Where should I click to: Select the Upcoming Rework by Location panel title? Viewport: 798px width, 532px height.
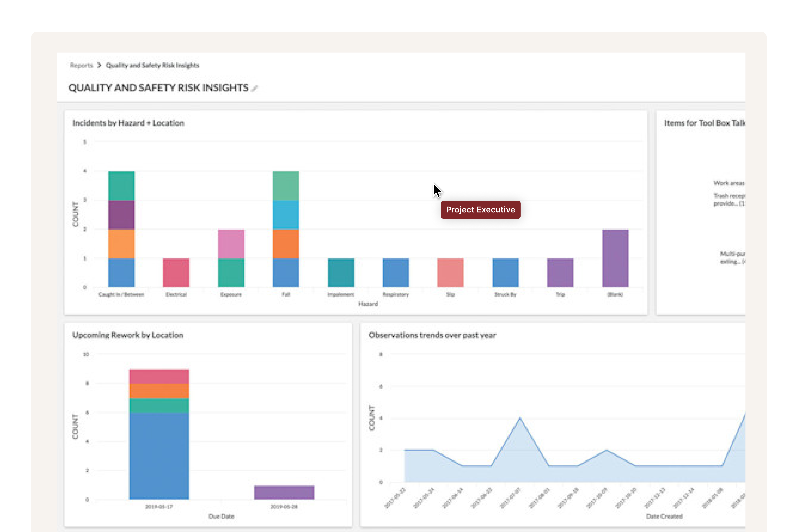[128, 335]
